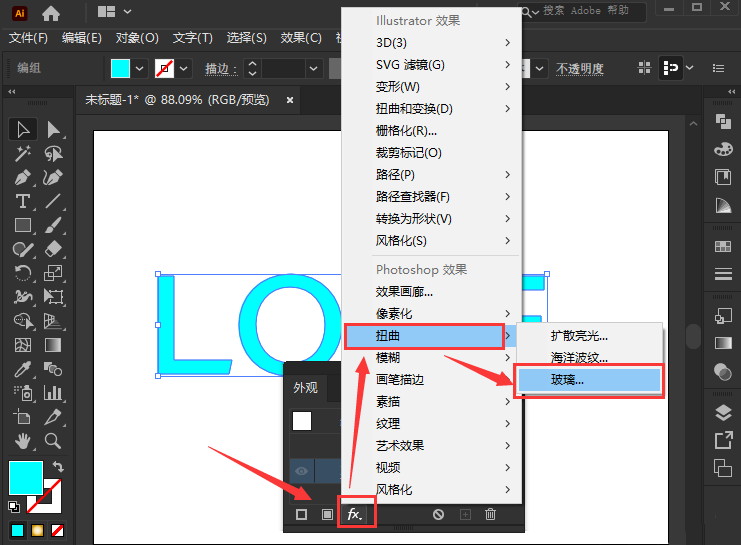
Task: Choose 栅格化(R)... menu entry
Action: (x=431, y=130)
